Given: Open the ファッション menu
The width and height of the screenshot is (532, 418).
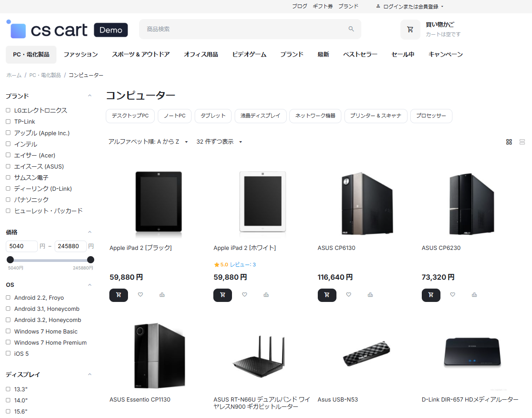Looking at the screenshot, I should (x=80, y=54).
